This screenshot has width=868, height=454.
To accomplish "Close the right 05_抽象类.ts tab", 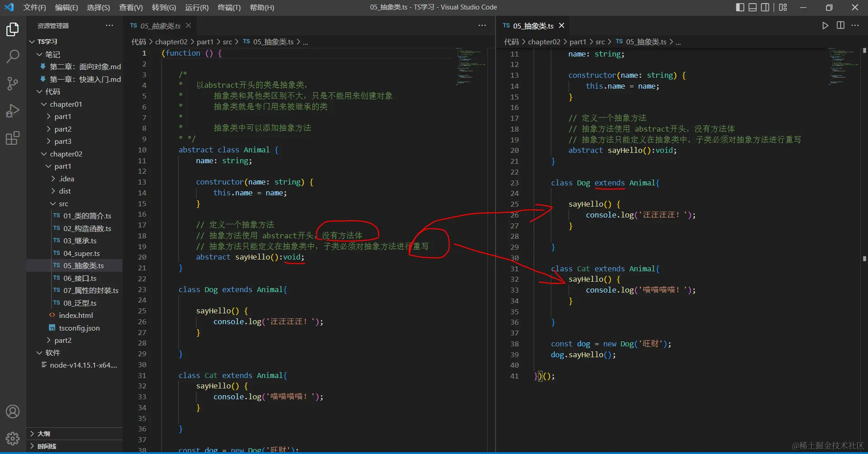I will click(x=562, y=26).
